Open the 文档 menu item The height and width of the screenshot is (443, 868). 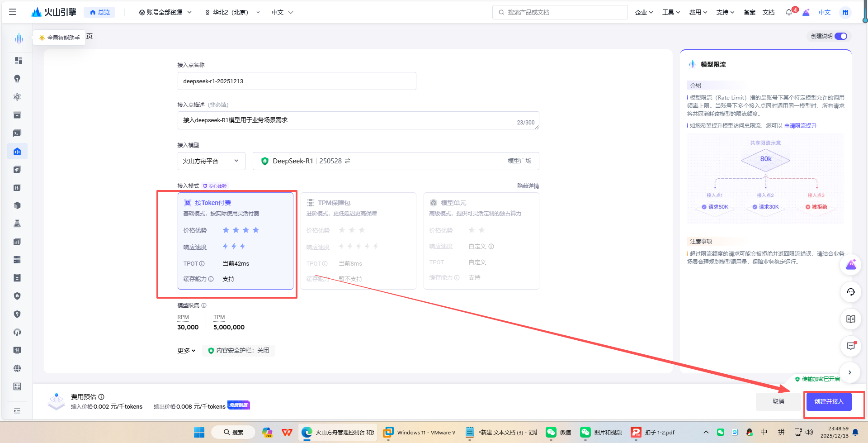point(769,12)
